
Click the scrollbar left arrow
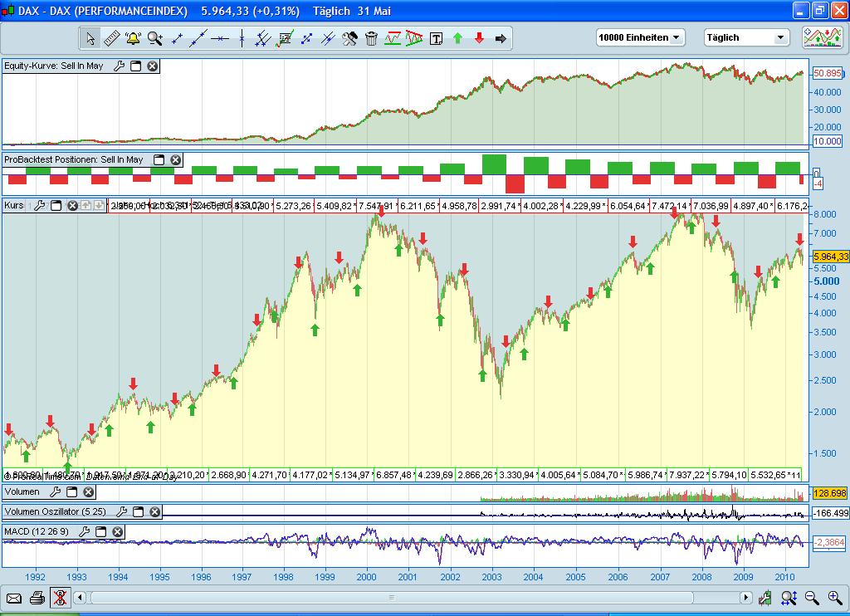pyautogui.click(x=81, y=598)
